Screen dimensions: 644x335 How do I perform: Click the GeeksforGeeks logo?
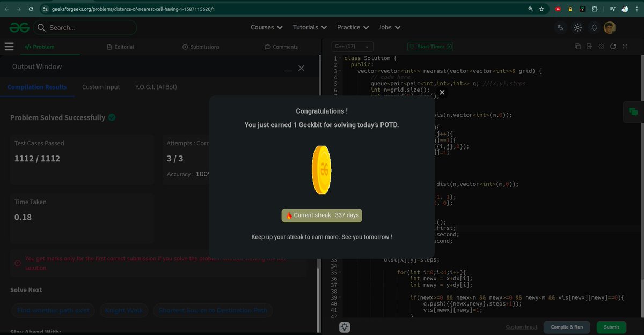pyautogui.click(x=19, y=27)
